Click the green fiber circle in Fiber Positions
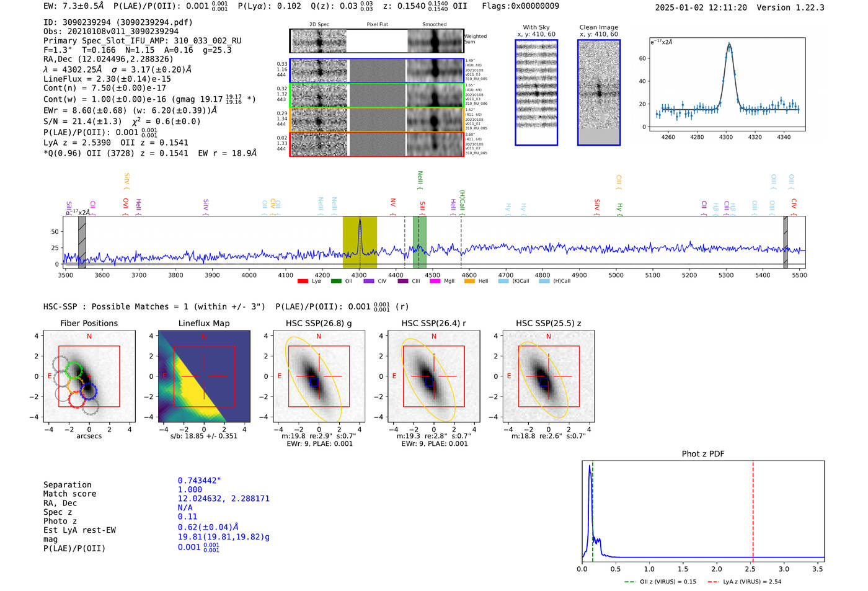868x591 pixels. 74,370
